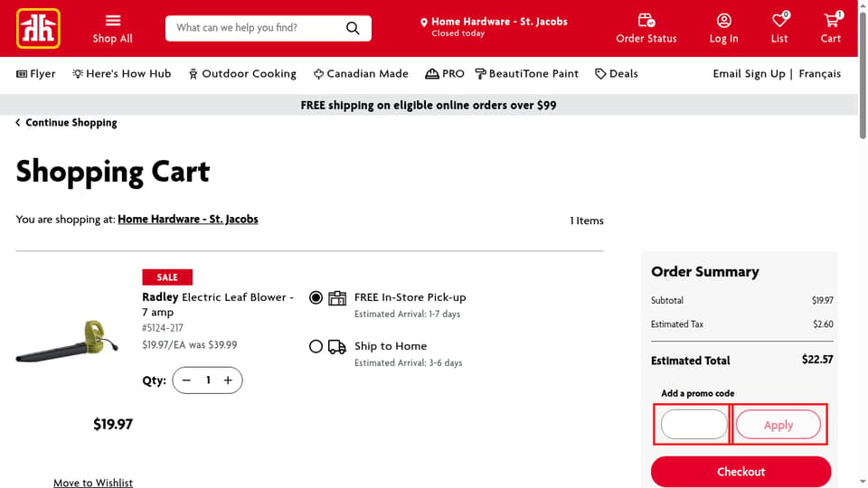Click the '1 Items' count text
The width and height of the screenshot is (868, 488).
click(x=587, y=221)
